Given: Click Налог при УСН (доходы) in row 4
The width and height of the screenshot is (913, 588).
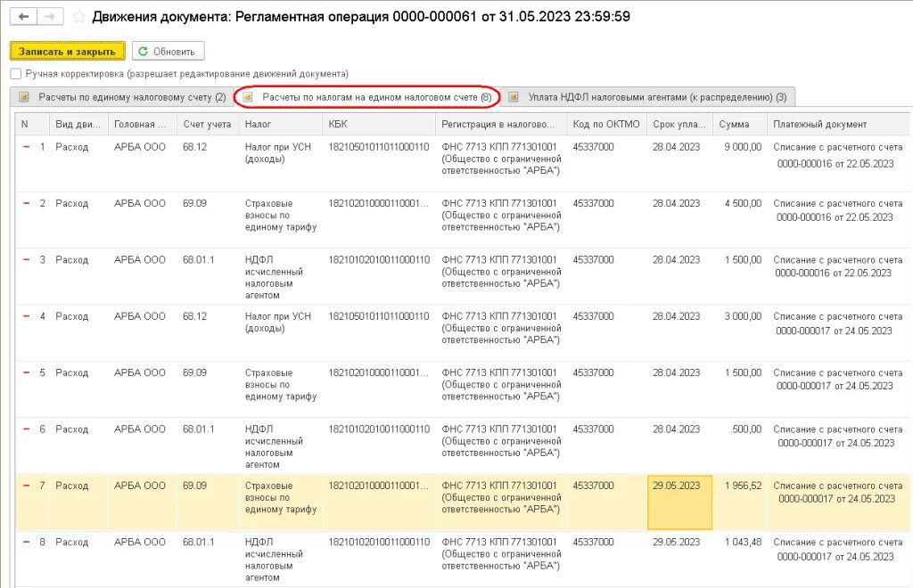Looking at the screenshot, I should (x=278, y=323).
